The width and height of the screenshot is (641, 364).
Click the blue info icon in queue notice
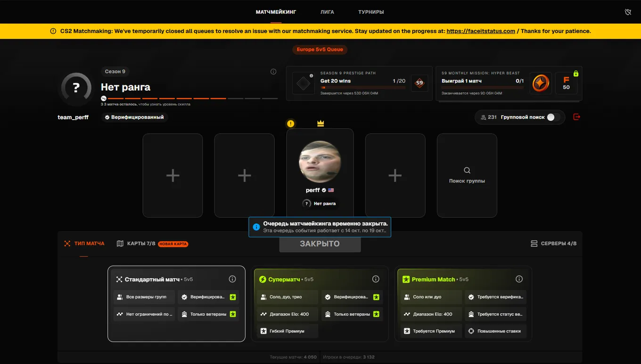[256, 227]
